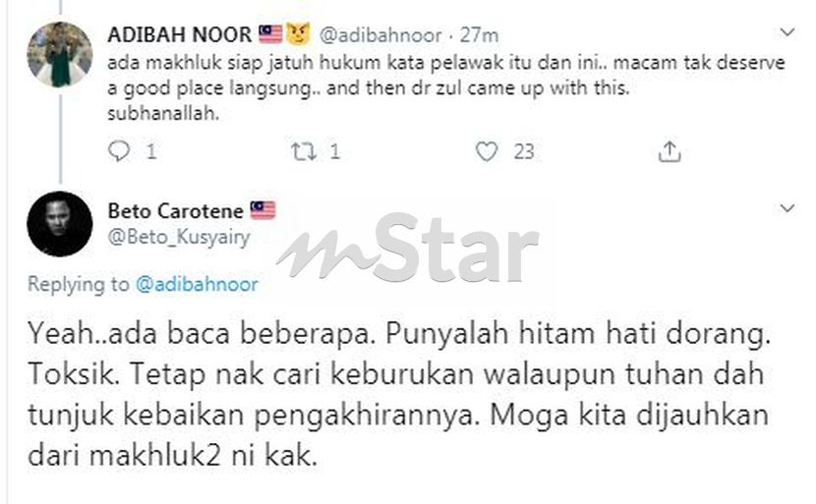This screenshot has width=816, height=504.
Task: Click the reply count number 1
Action: coord(151,152)
